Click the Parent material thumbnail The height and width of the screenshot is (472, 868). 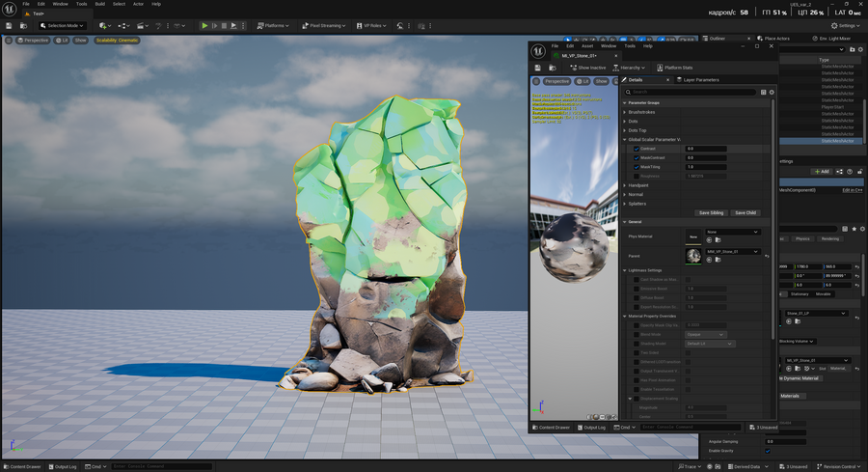(693, 256)
